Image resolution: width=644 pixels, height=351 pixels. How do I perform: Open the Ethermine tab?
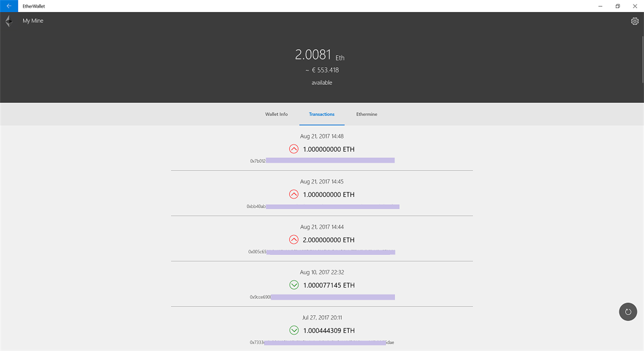pyautogui.click(x=367, y=114)
